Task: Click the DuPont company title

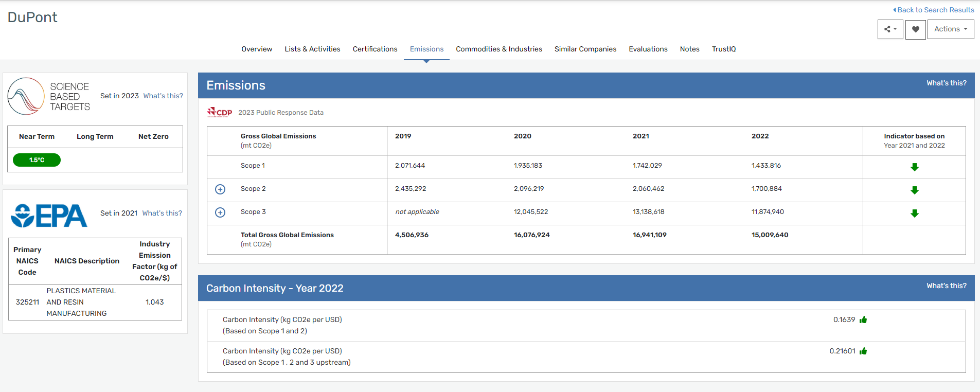Action: tap(32, 17)
